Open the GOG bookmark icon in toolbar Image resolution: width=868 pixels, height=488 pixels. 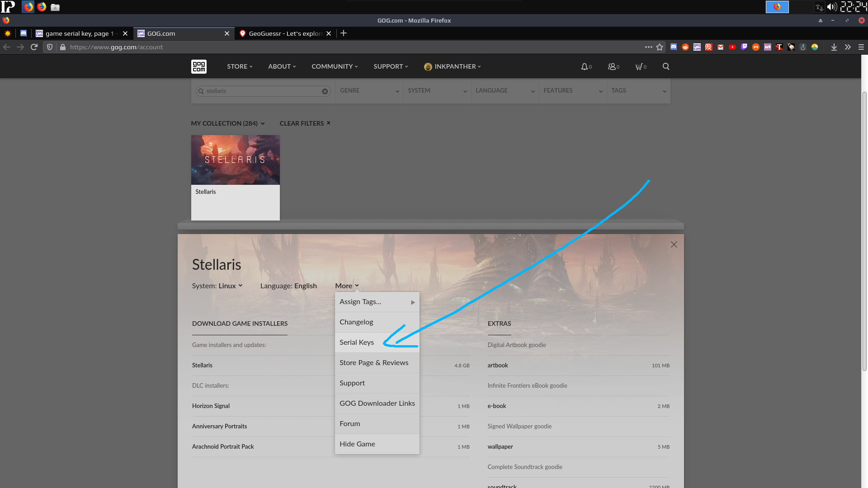click(697, 47)
